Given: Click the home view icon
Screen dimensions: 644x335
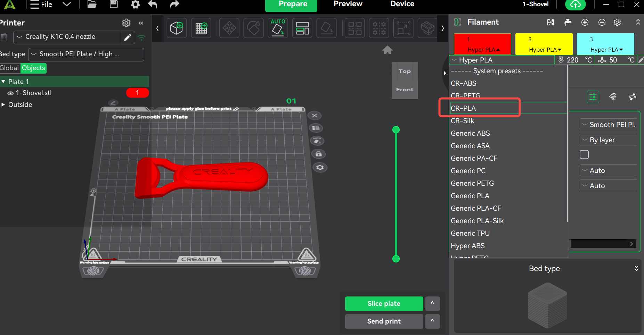Looking at the screenshot, I should pos(388,50).
